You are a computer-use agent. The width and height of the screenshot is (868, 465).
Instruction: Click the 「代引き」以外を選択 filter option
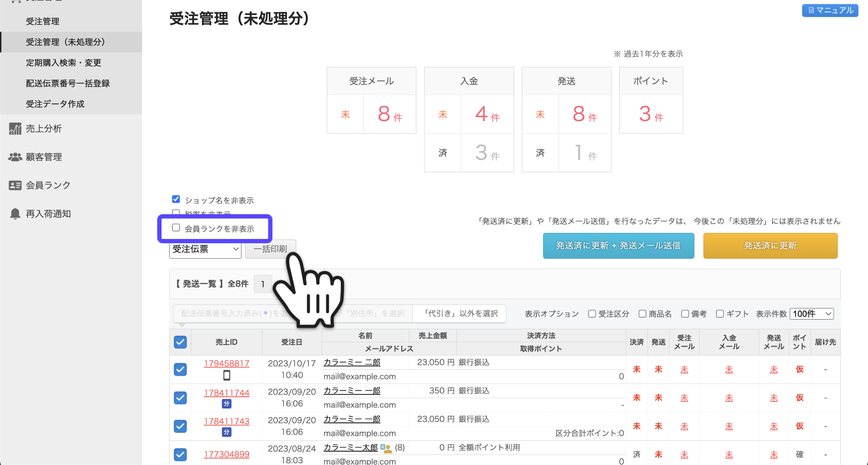[x=460, y=314]
